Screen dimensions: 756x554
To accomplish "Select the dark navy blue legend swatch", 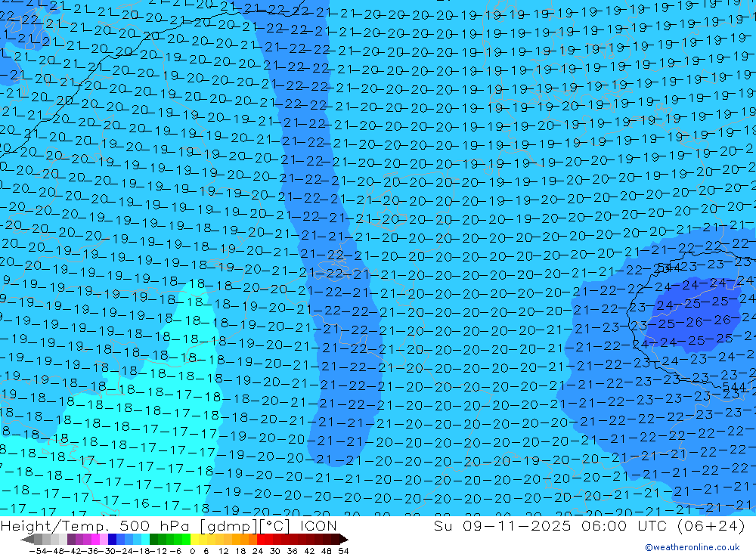I will tap(112, 539).
